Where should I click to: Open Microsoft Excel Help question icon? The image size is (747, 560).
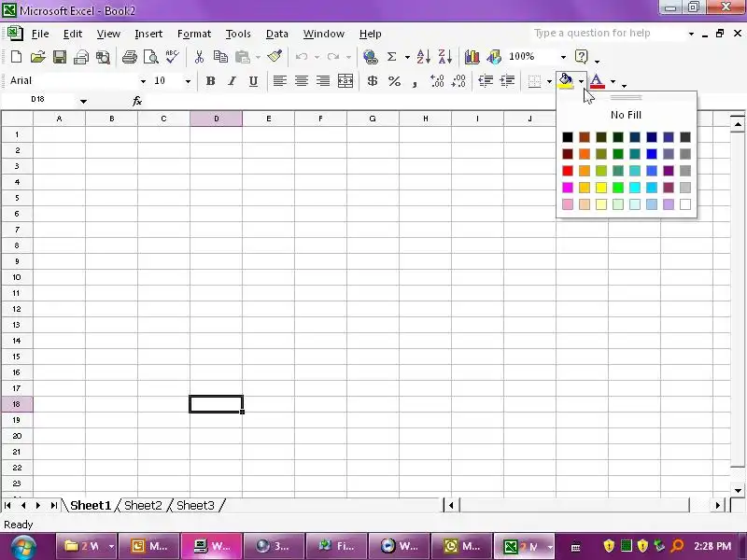tap(581, 57)
